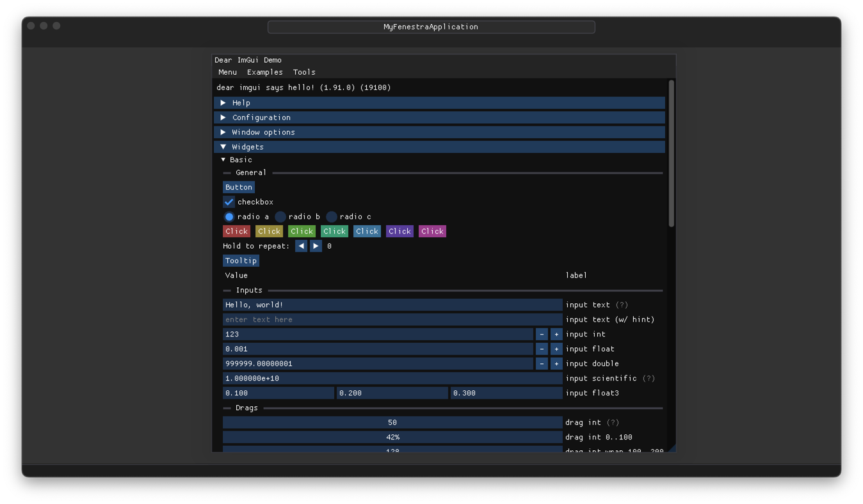
Task: Select radio b
Action: 280,216
